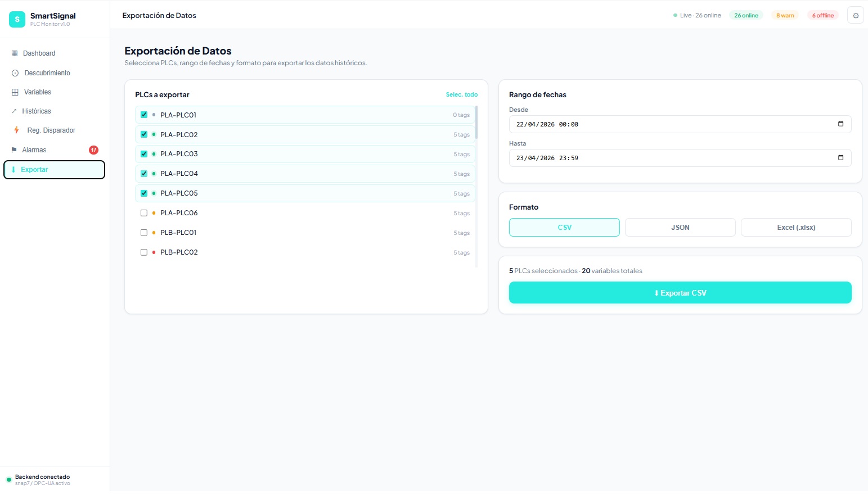868x494 pixels.
Task: Click the Descubrimiento compass icon
Action: click(x=15, y=73)
